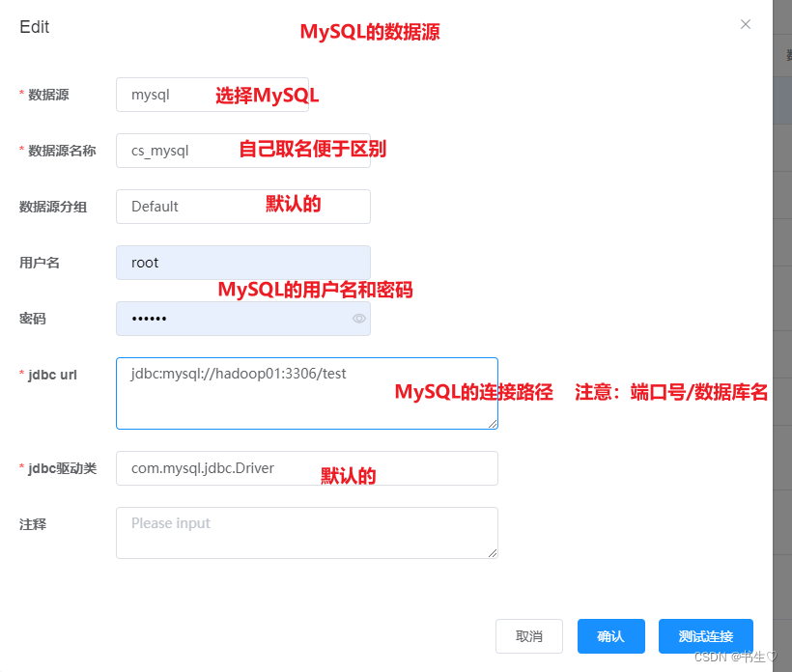Click the jdbc url text area
792x672 pixels.
(307, 393)
